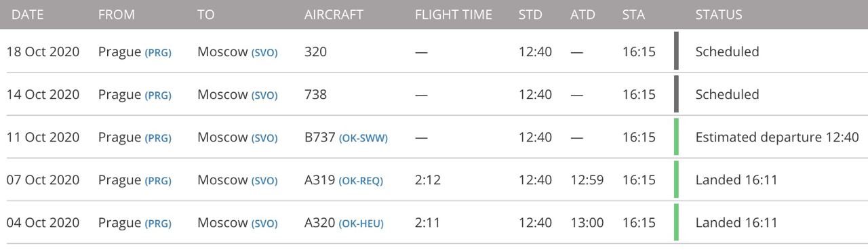The height and width of the screenshot is (252, 868).
Task: Click SVO airport code in 04 Oct row
Action: pos(264,224)
